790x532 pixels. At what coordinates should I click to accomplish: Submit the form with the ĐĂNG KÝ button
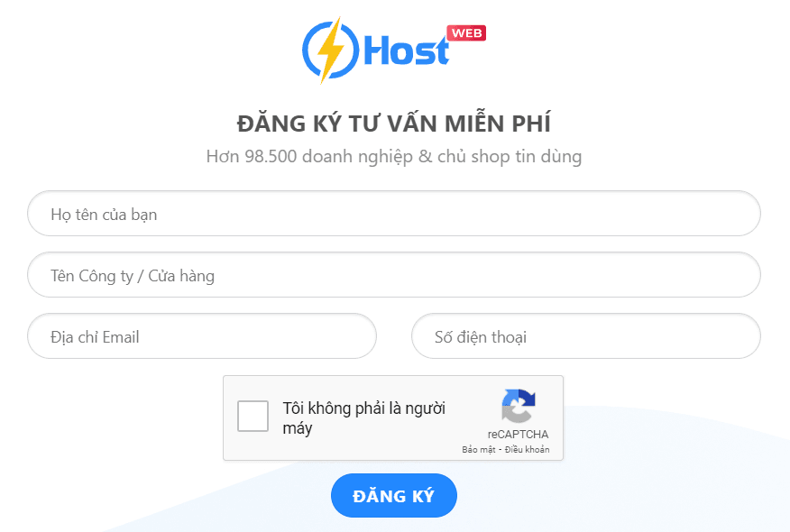pos(394,496)
